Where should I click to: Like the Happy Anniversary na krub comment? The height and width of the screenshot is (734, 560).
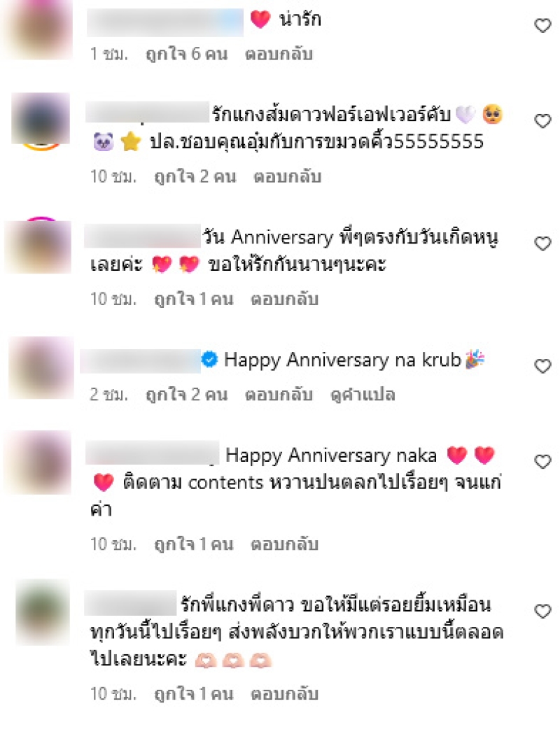(x=542, y=366)
